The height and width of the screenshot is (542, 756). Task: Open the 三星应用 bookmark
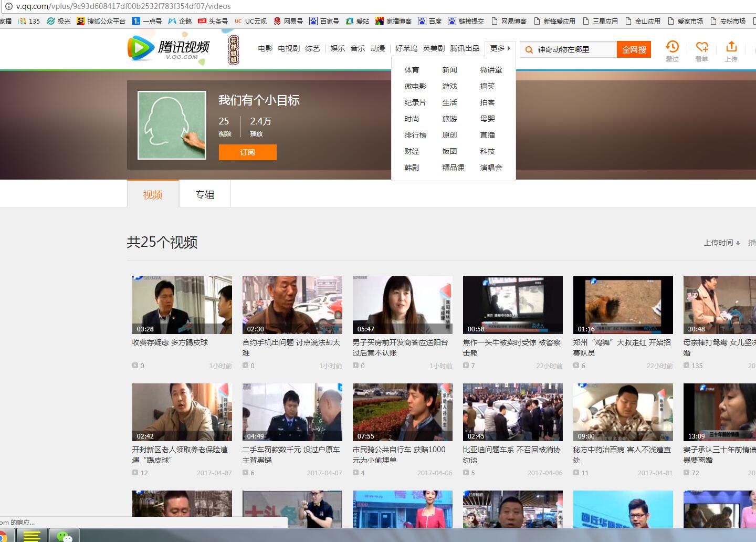coord(600,21)
